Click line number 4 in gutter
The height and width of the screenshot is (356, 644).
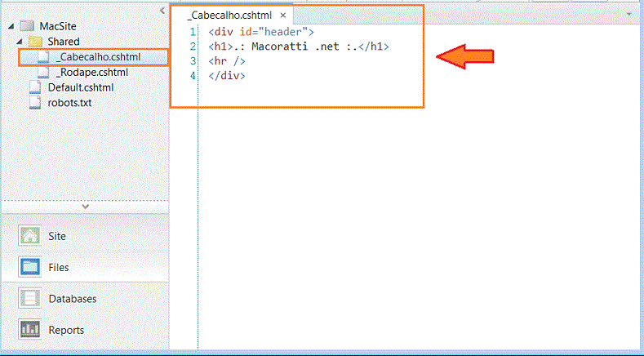(193, 76)
